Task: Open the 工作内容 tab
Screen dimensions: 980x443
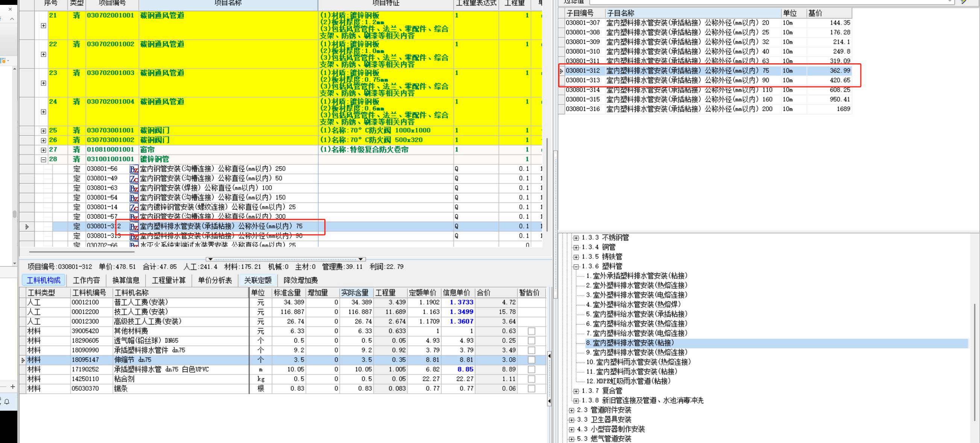Action: pyautogui.click(x=86, y=280)
